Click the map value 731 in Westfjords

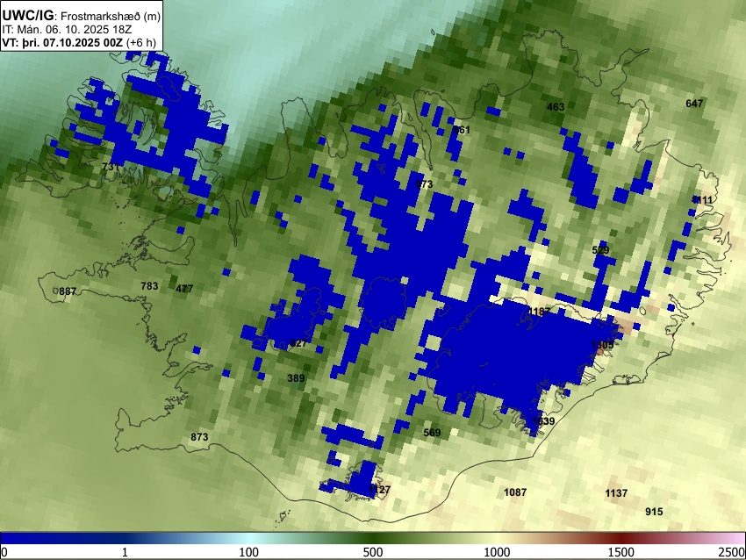pyautogui.click(x=111, y=167)
